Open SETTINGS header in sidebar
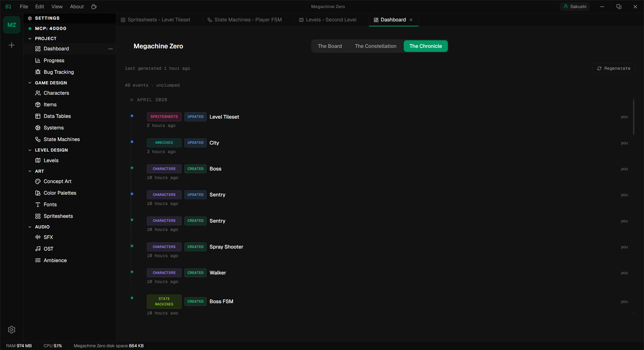 pos(69,18)
